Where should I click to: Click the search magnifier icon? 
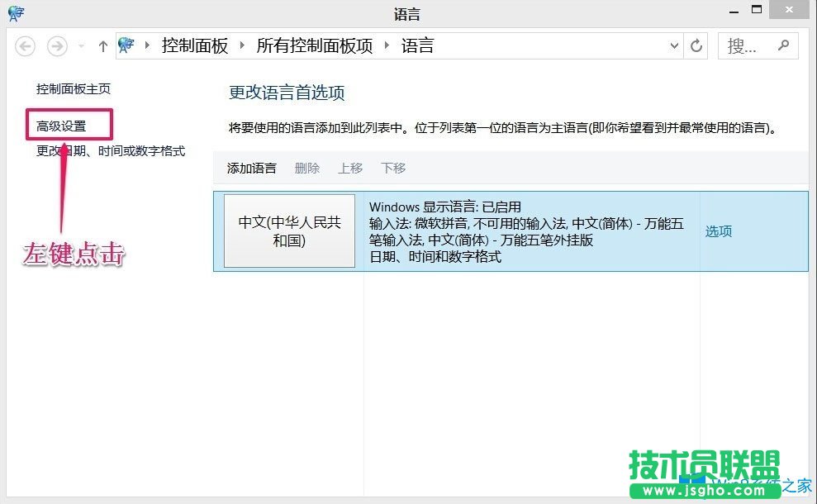click(x=783, y=45)
